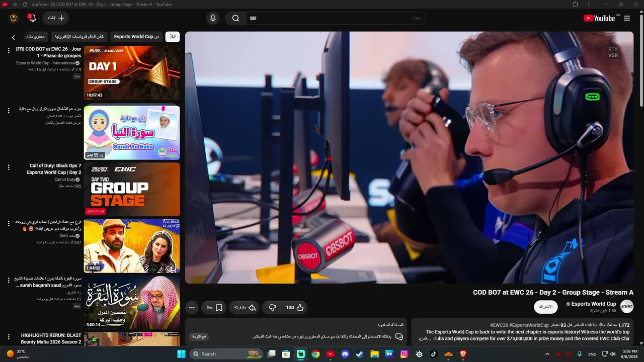This screenshot has height=362, width=644.
Task: Select the "من Esports World Cup" chip
Action: click(136, 37)
